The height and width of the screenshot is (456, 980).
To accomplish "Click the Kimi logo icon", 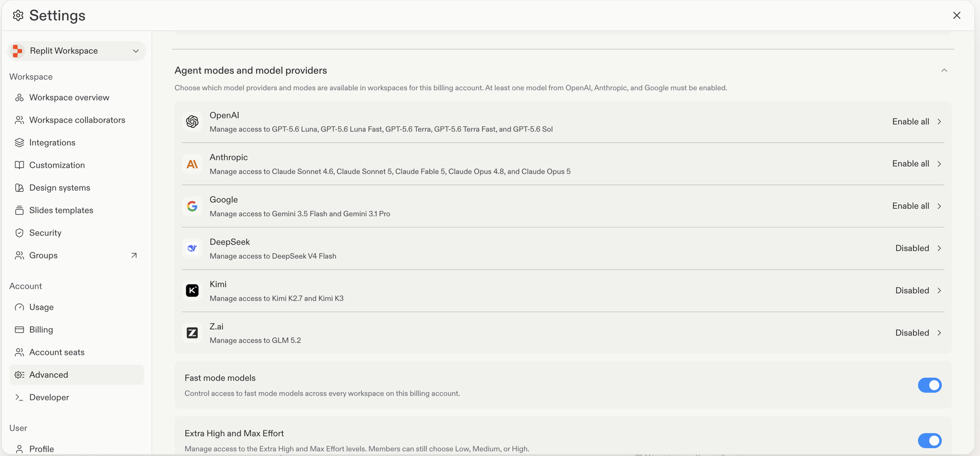I will point(192,291).
